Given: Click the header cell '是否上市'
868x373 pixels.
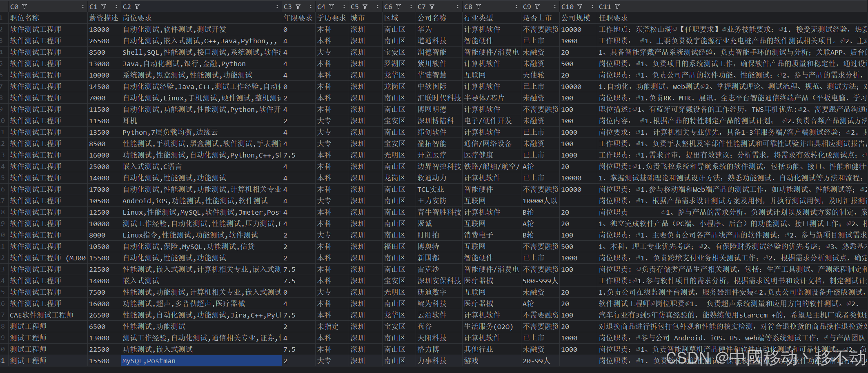Looking at the screenshot, I should 537,18.
